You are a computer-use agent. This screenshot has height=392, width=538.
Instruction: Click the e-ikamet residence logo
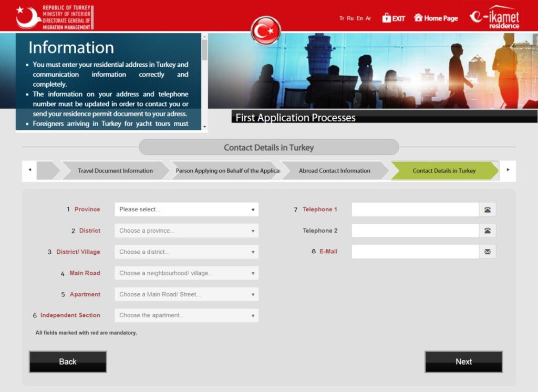pos(494,17)
